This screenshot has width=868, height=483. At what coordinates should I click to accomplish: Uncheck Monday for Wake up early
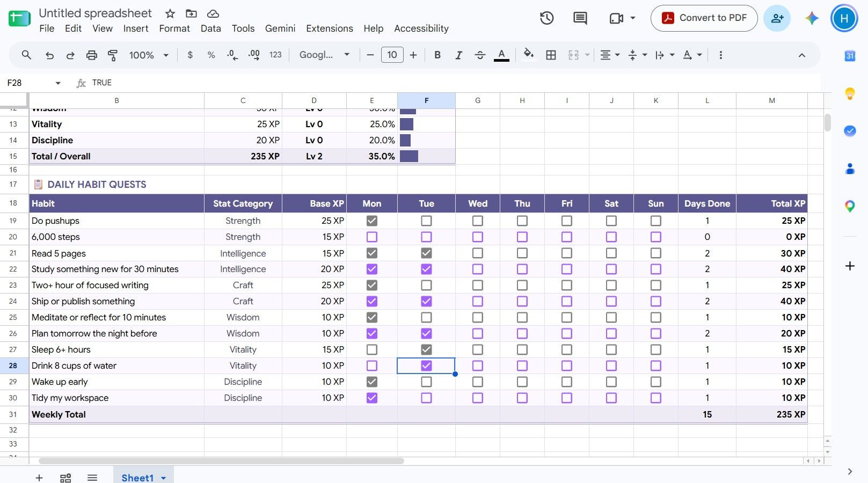(372, 382)
